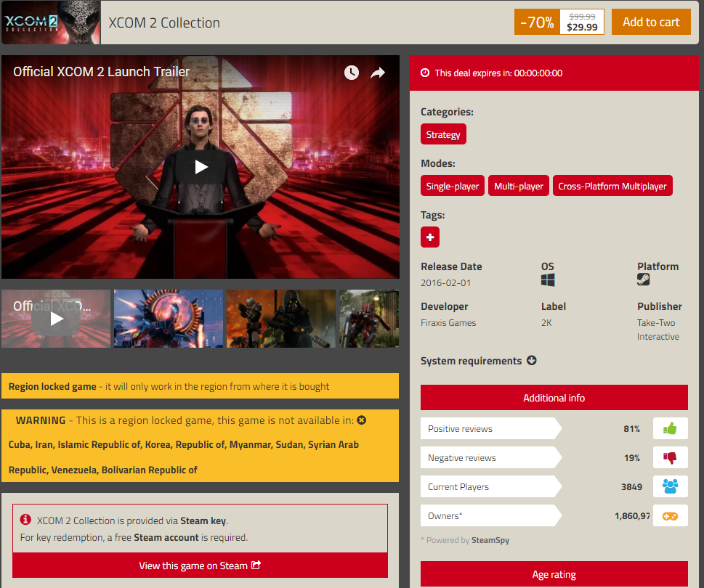Select the Strategy category tag

[x=443, y=134]
